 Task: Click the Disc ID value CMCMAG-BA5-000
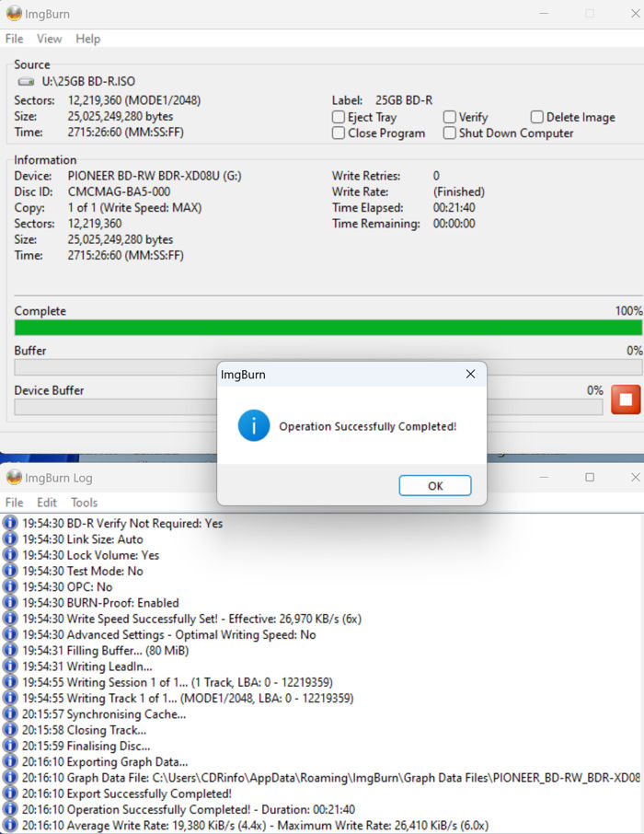click(119, 191)
